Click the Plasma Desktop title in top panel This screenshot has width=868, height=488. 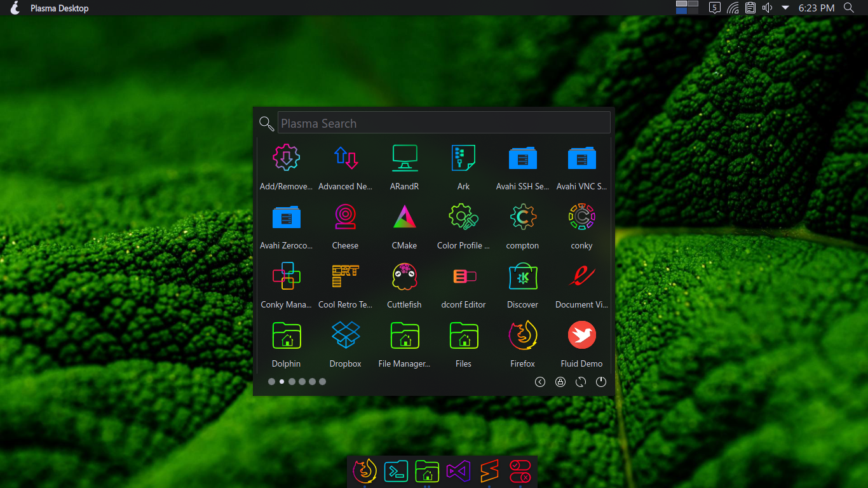pos(60,8)
